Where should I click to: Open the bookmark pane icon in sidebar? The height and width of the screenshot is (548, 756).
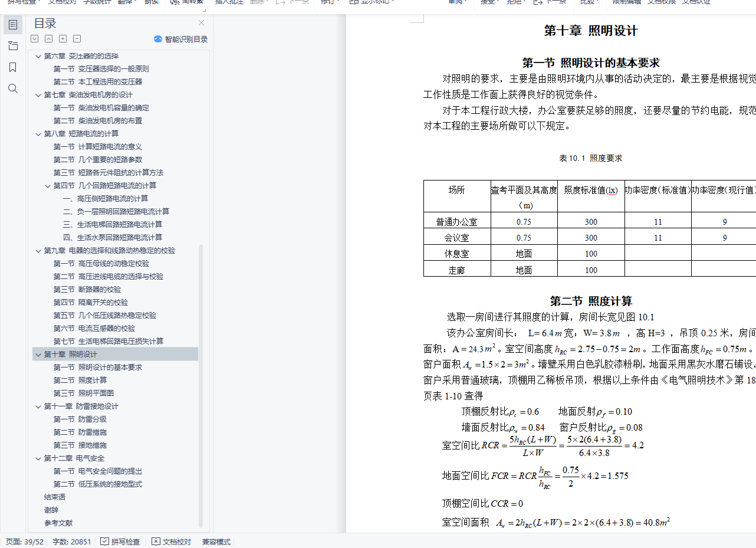pos(13,67)
